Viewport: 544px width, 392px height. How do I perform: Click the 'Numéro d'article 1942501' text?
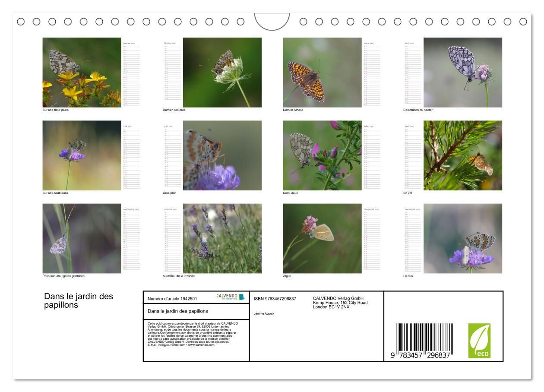point(172,298)
